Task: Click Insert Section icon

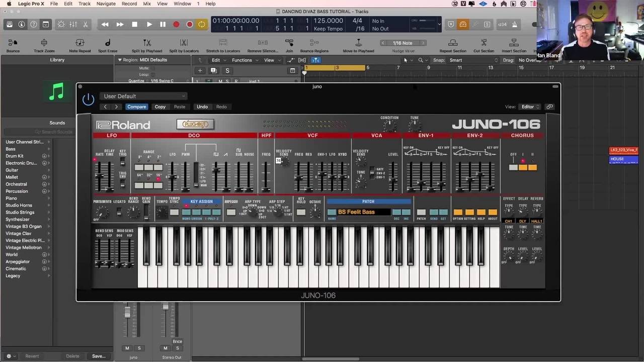Action: 514,45
